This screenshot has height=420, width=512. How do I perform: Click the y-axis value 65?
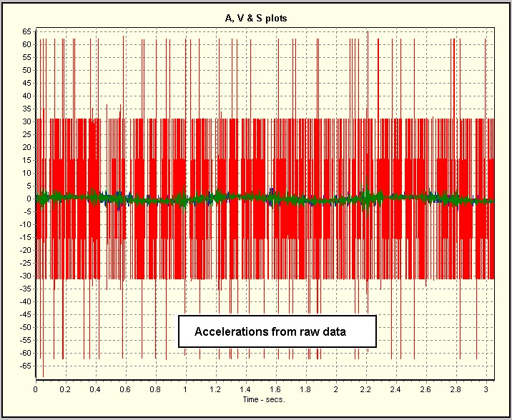click(x=26, y=31)
